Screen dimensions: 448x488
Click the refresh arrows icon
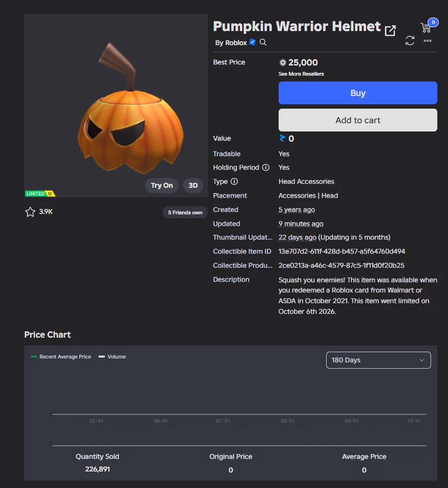[x=410, y=40]
